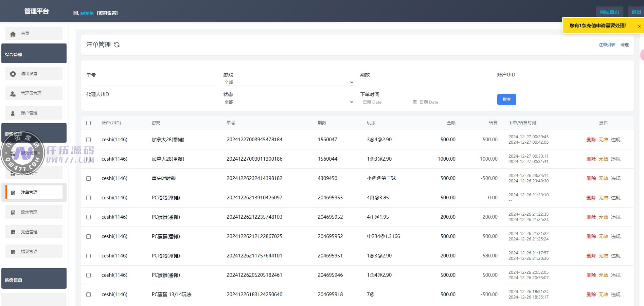644x306 pixels.
Task: Toggle the select-all checkbox in table header
Action: [89, 123]
